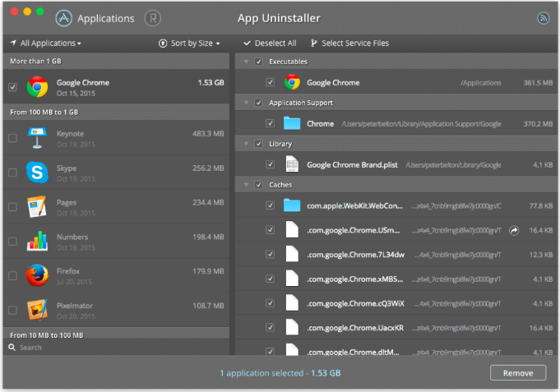Click the Select Service Files wrench icon
This screenshot has height=392, width=560.
pyautogui.click(x=313, y=44)
